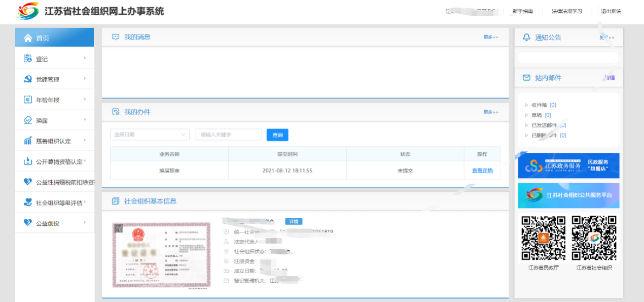
Task: Click the 年检年报 calendar icon
Action: 28,99
